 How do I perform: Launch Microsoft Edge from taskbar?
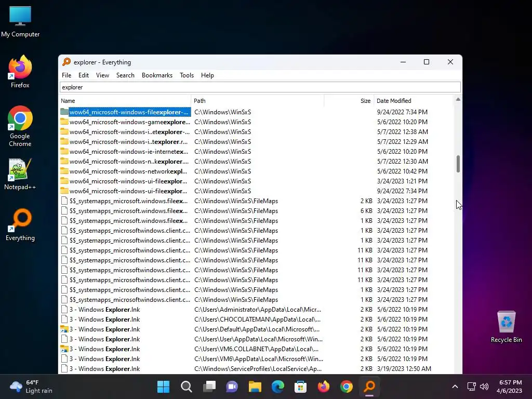pos(277,387)
